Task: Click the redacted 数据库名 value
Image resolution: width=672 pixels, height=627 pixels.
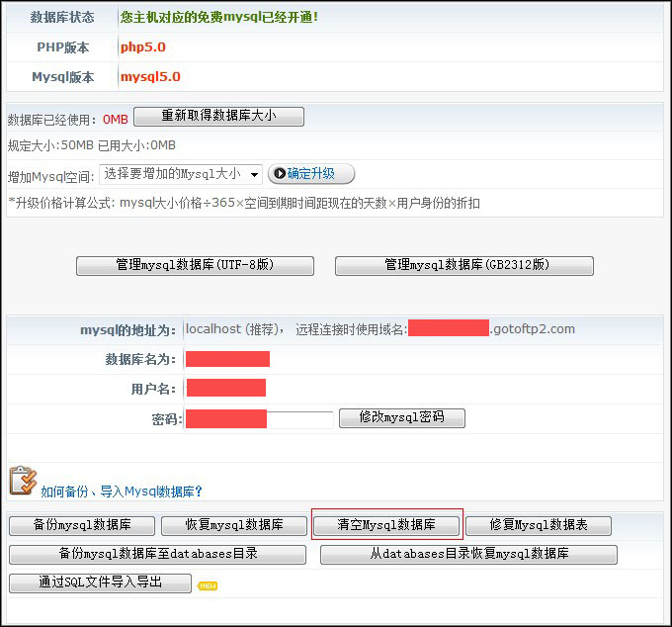Action: click(x=227, y=359)
